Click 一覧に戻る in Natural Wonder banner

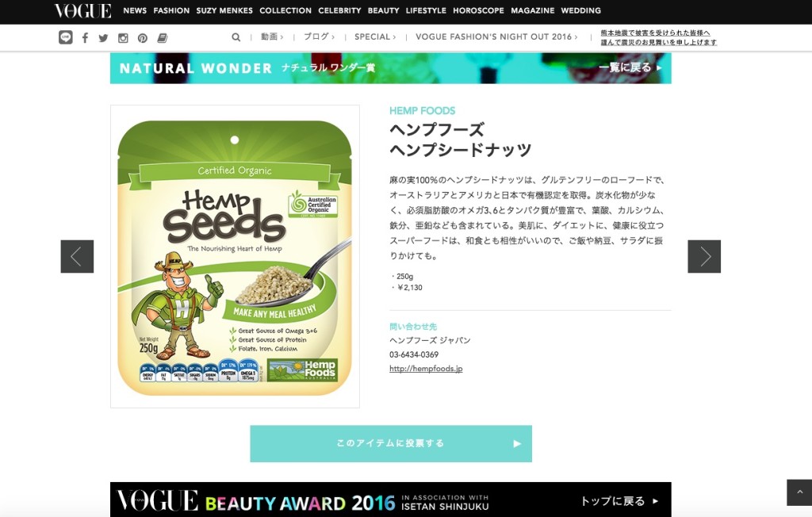pyautogui.click(x=630, y=67)
